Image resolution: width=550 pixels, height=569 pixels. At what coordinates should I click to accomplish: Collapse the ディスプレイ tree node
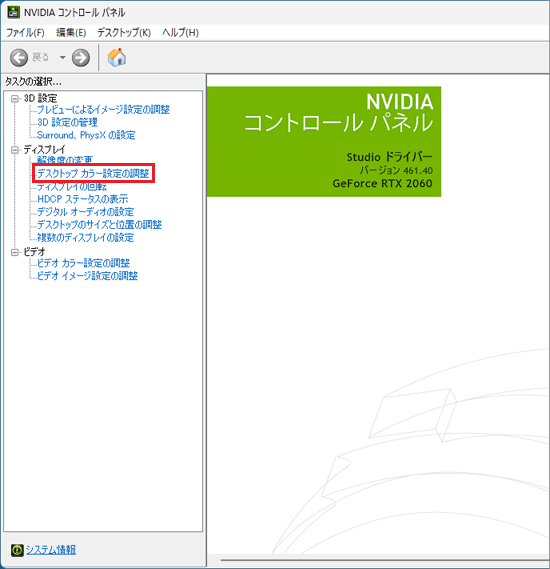[x=15, y=150]
